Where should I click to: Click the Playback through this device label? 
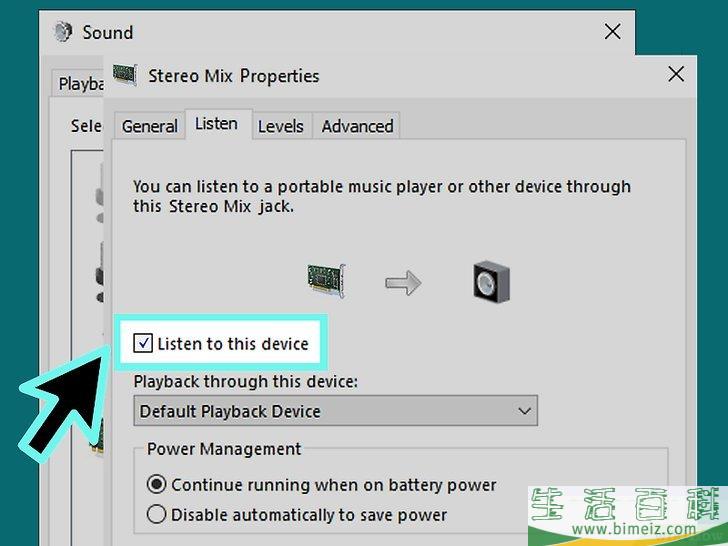pos(246,382)
